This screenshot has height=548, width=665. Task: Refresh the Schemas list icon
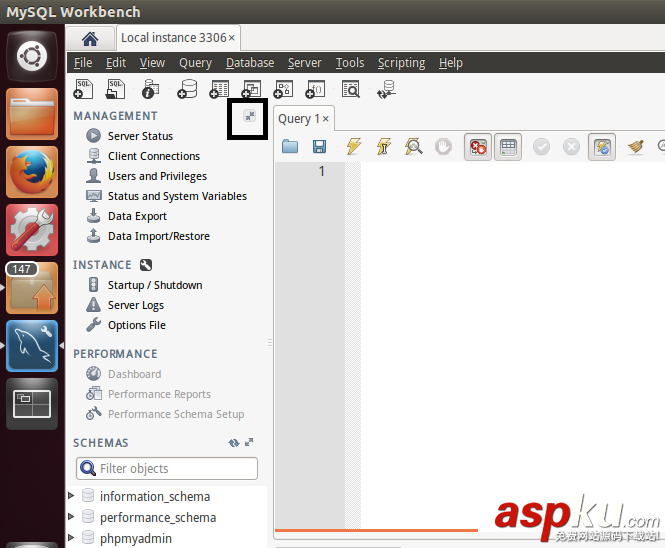pyautogui.click(x=234, y=443)
